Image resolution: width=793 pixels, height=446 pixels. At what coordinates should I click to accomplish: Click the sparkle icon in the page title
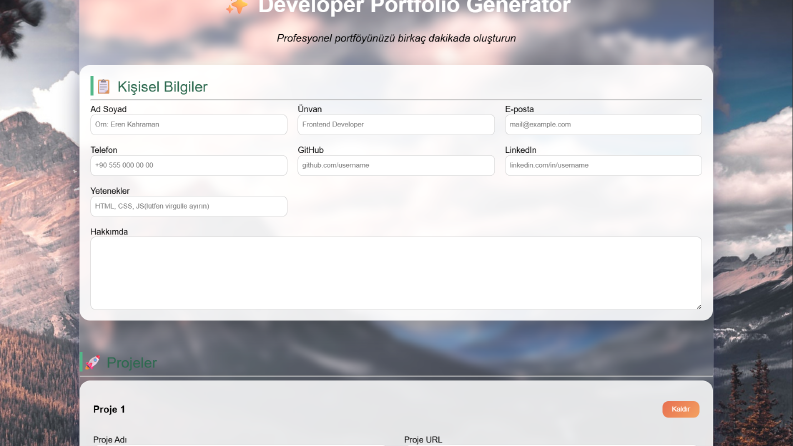237,7
